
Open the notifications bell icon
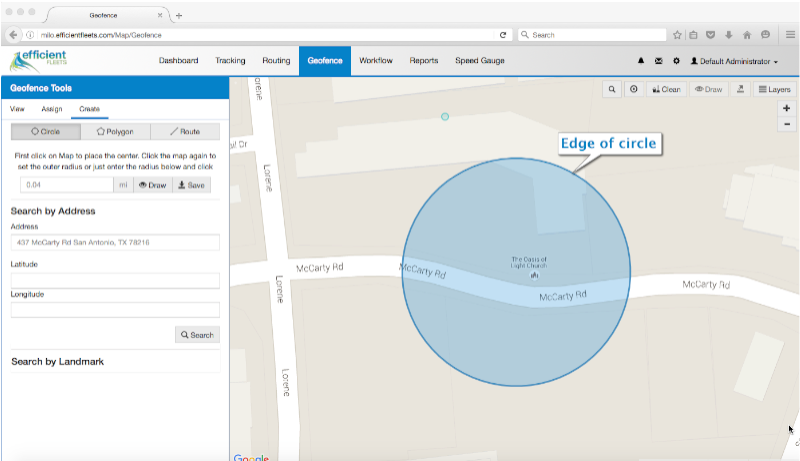tap(641, 61)
